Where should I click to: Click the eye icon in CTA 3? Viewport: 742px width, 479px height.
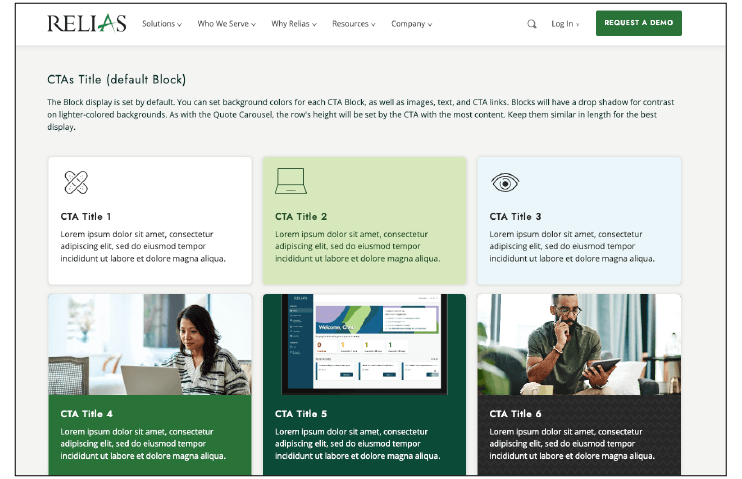tap(505, 182)
